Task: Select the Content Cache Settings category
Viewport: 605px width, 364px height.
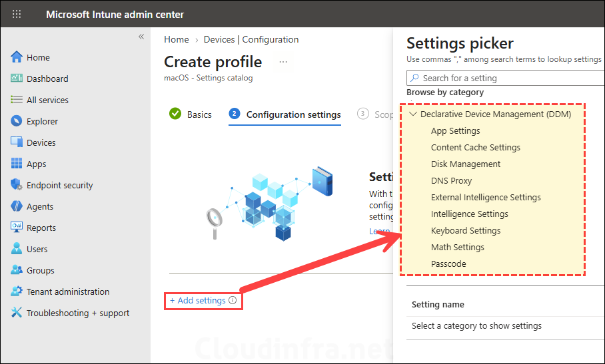Action: 475,148
